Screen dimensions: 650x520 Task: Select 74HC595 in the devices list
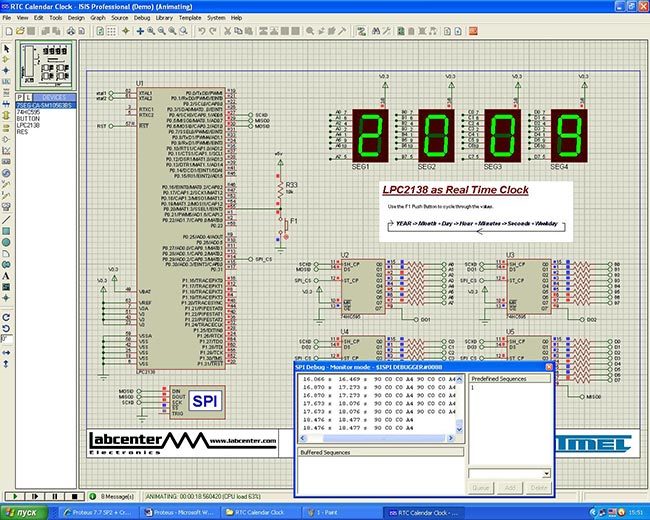28,112
